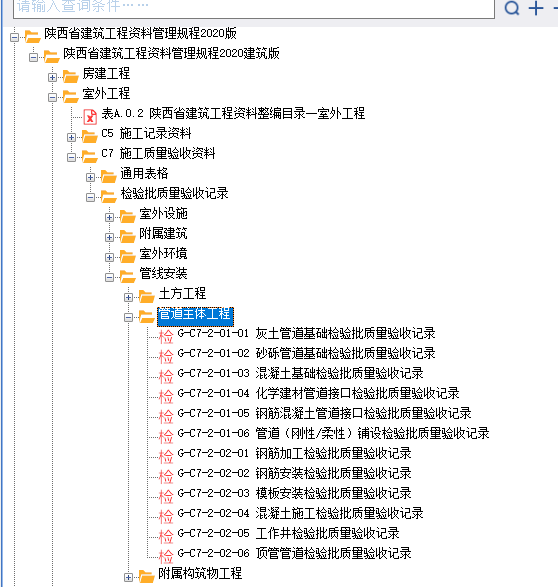
Task: Select G-C7-2-01-06 管道铺设检验批 record
Action: click(x=333, y=433)
